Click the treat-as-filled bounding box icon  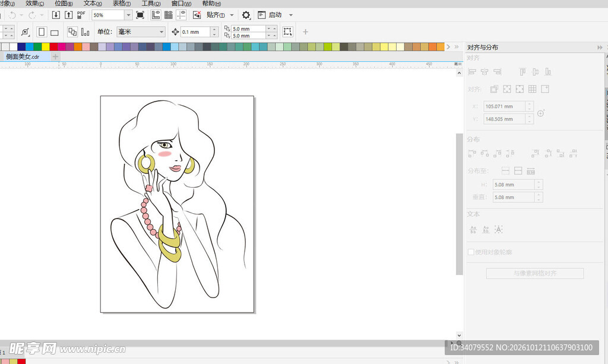click(287, 32)
